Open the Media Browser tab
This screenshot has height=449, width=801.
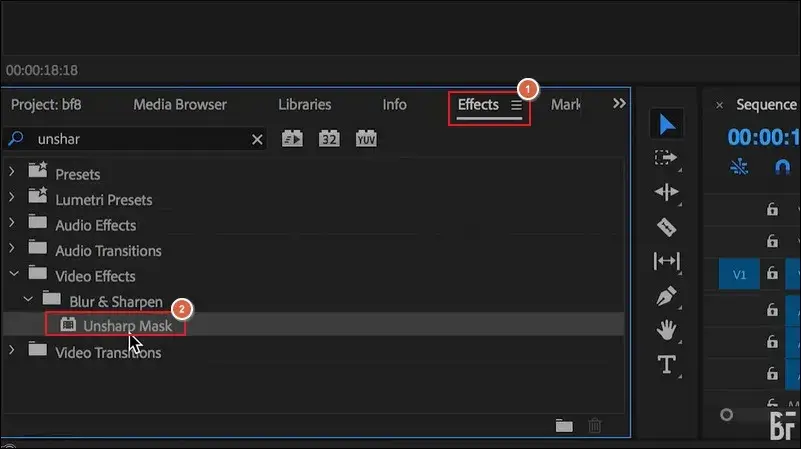coord(180,104)
